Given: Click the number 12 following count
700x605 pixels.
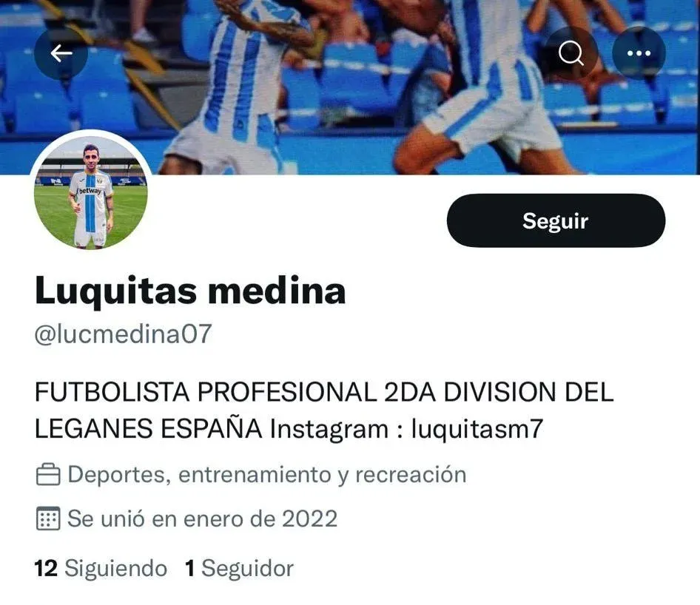Looking at the screenshot, I should [x=46, y=568].
